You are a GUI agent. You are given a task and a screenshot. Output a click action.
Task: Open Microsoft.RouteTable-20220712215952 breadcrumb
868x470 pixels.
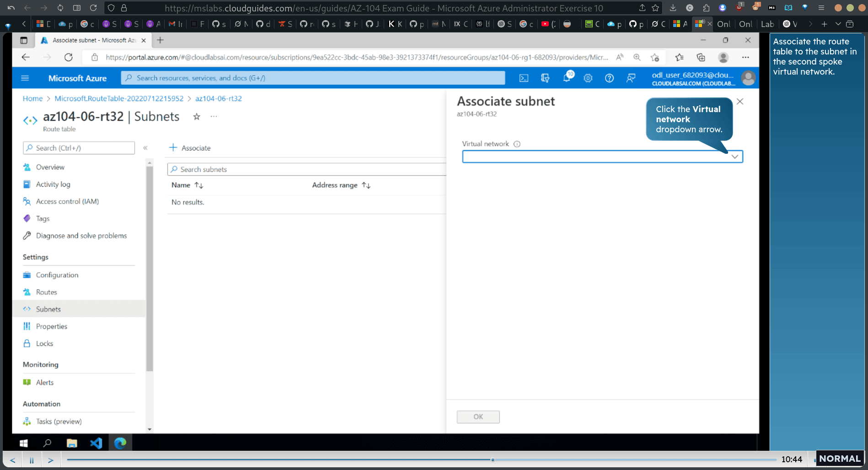click(119, 98)
